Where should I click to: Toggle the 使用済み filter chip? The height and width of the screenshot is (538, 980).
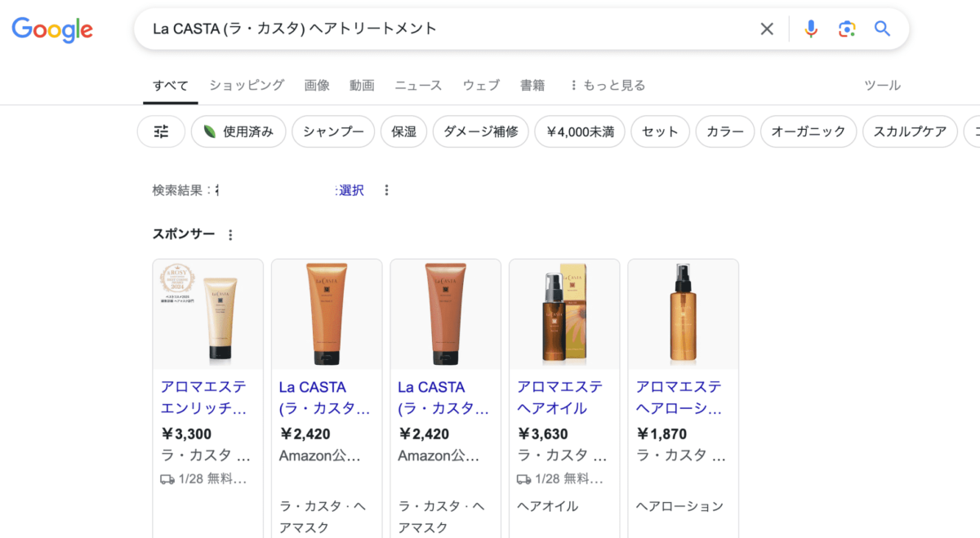click(238, 131)
